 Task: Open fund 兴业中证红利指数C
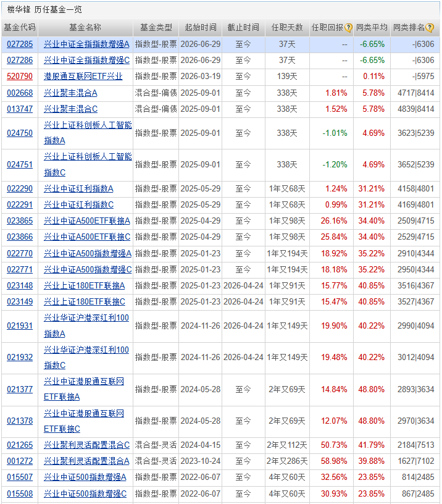[78, 205]
